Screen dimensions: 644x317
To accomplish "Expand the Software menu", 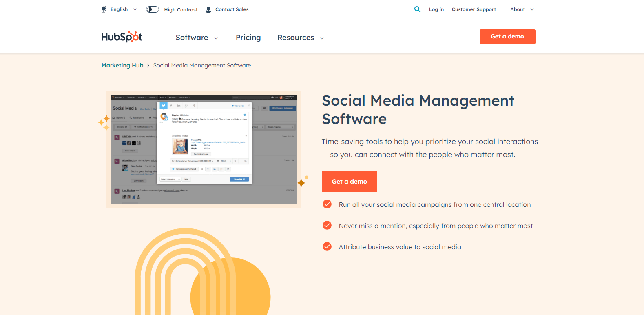I will click(197, 38).
